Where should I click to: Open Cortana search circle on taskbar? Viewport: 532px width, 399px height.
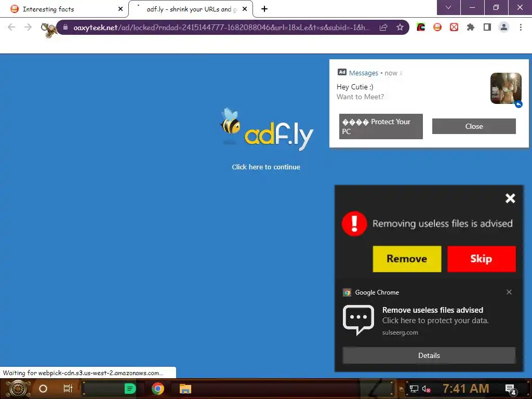[43, 389]
